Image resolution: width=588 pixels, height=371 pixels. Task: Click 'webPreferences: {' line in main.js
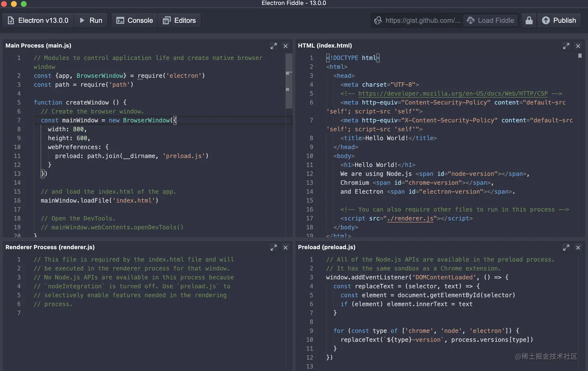[78, 147]
